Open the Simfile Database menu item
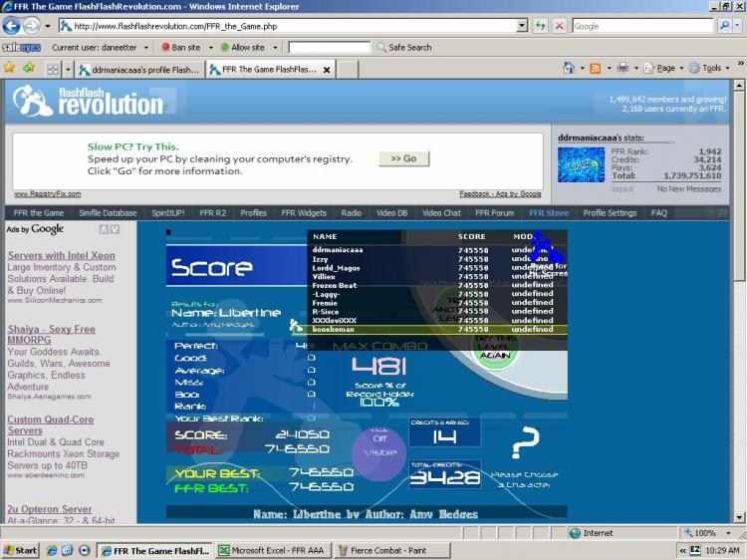This screenshot has height=560, width=747. click(x=108, y=213)
